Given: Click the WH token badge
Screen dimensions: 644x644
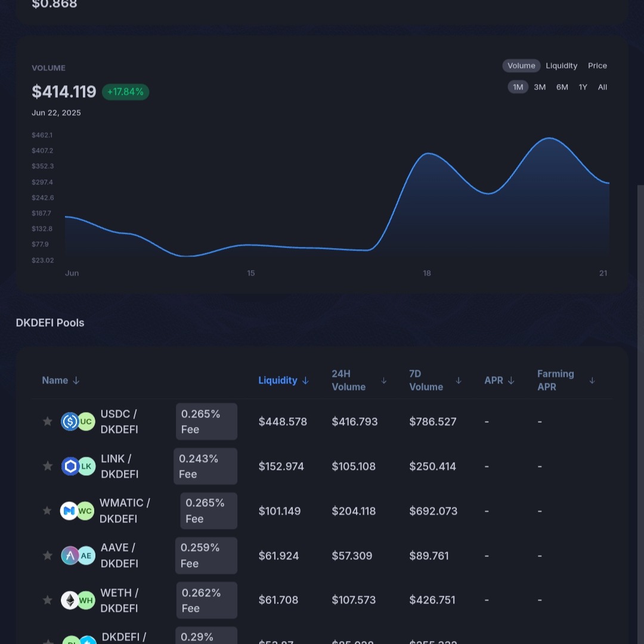Looking at the screenshot, I should [x=86, y=600].
